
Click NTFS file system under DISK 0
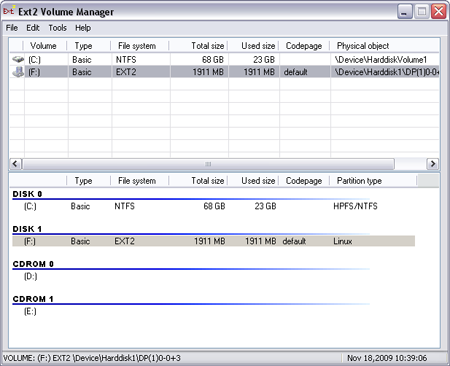[124, 206]
